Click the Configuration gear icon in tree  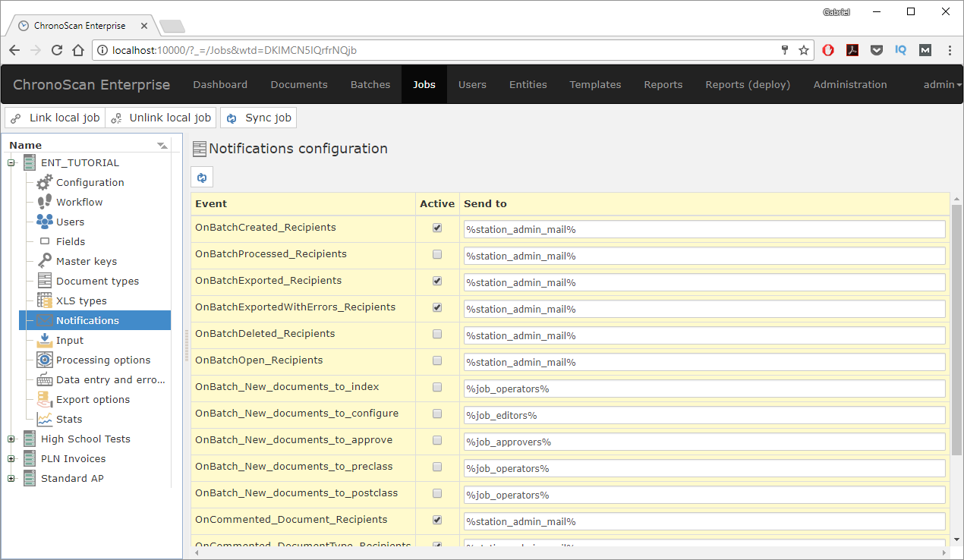(x=45, y=182)
